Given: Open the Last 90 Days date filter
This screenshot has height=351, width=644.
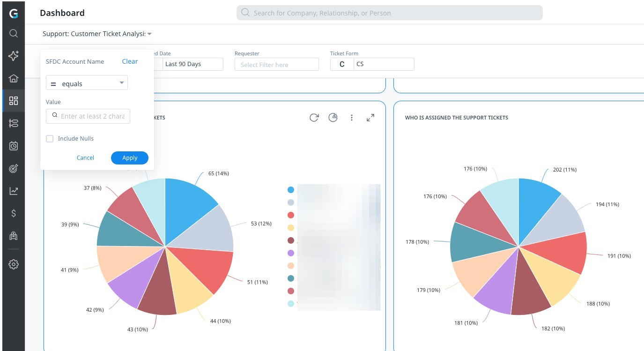Looking at the screenshot, I should pos(192,64).
